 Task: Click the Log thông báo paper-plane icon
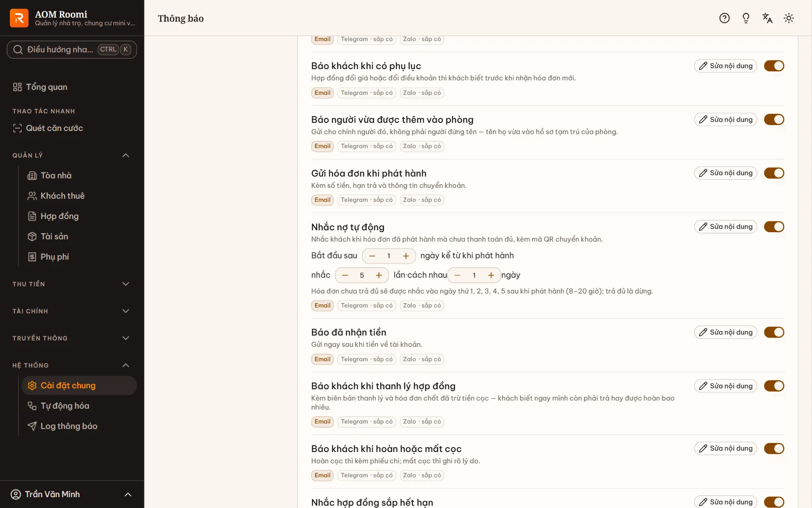pyautogui.click(x=32, y=426)
